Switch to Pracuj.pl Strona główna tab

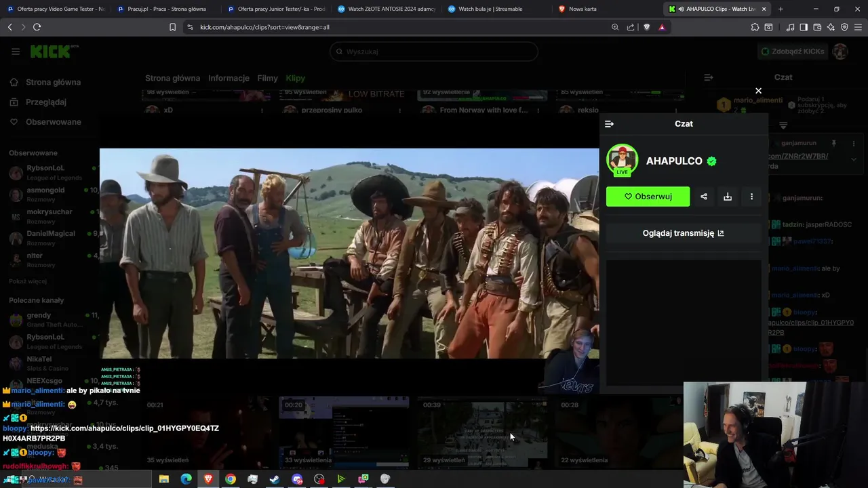tap(166, 9)
